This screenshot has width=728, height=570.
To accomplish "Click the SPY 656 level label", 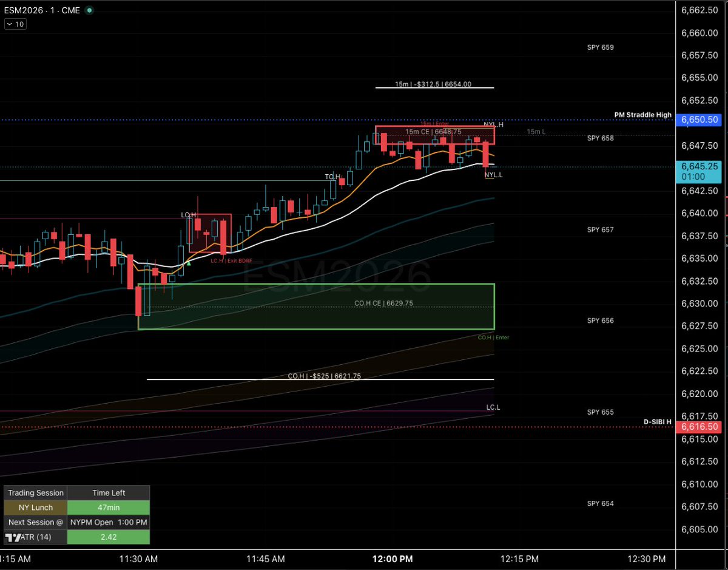I will pos(601,321).
